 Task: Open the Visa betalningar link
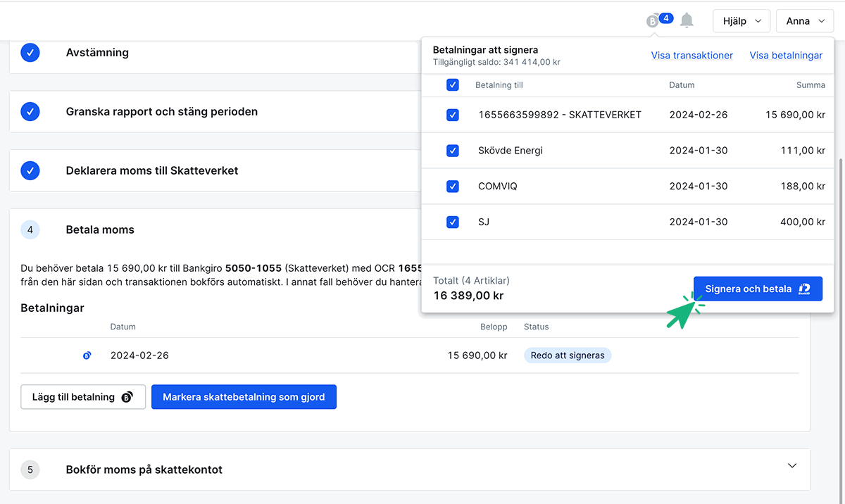point(786,56)
